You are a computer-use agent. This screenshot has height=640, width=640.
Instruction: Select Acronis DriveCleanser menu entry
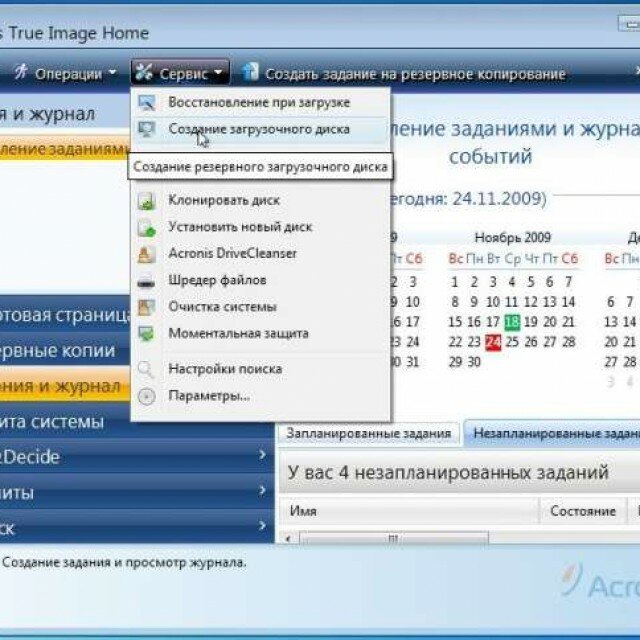coord(260,253)
